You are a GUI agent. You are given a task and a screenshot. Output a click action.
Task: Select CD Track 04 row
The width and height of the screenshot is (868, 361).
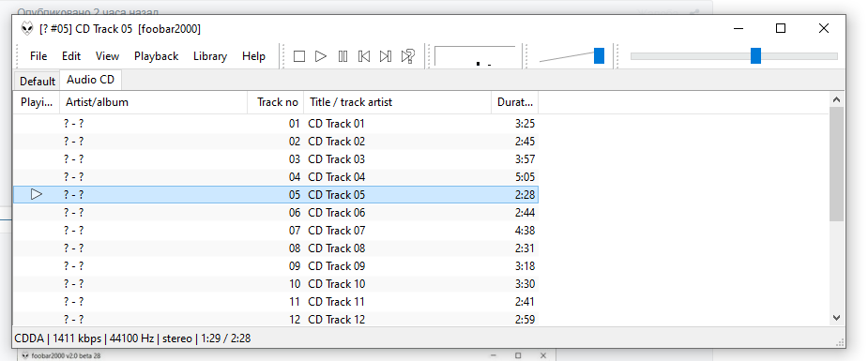276,177
